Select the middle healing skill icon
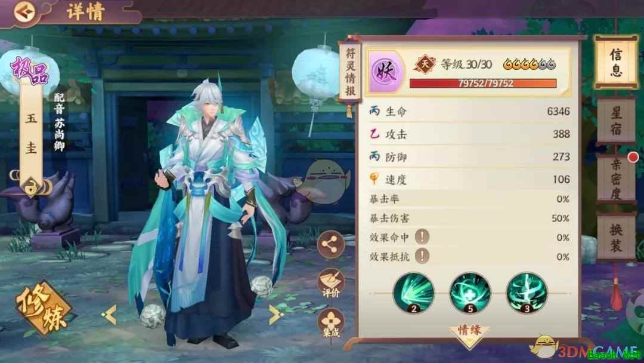644x363 pixels. (x=470, y=293)
